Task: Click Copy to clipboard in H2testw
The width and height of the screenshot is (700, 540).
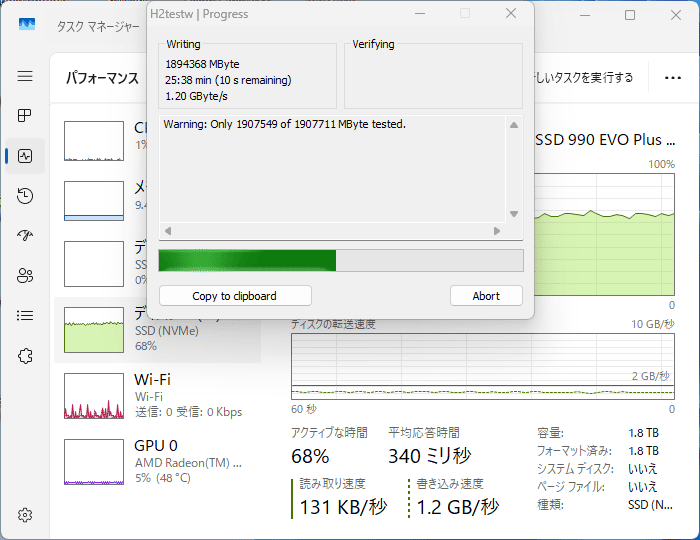Action: point(235,296)
